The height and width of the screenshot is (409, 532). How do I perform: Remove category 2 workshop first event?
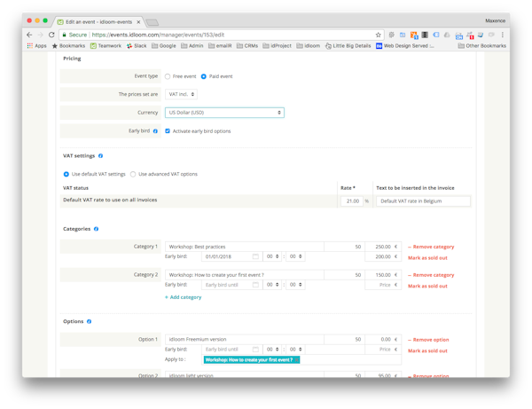point(431,275)
